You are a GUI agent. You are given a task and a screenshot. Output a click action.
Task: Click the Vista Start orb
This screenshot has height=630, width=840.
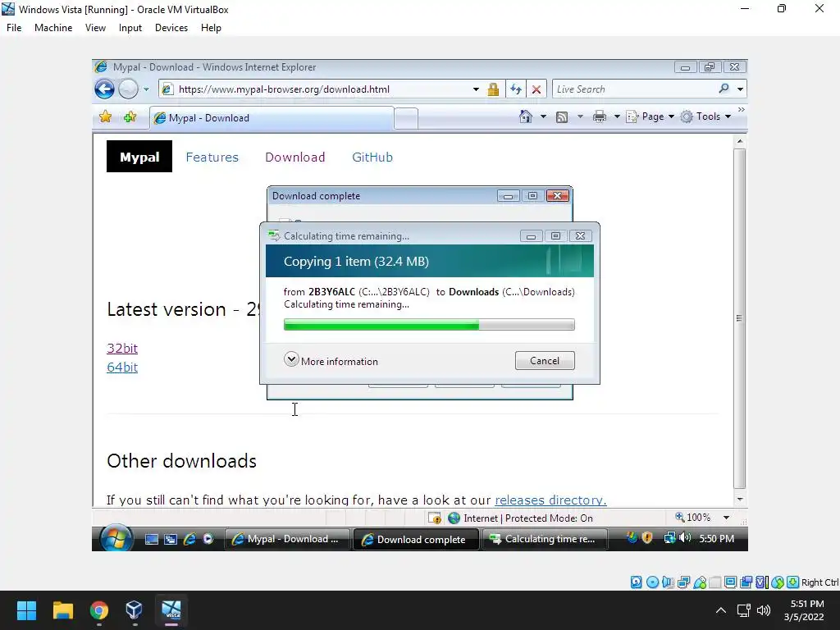coord(116,537)
